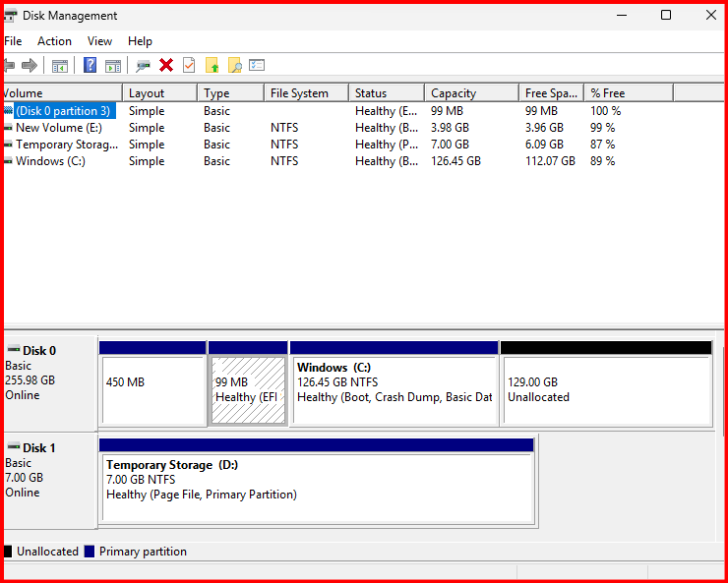The image size is (728, 583).
Task: Click the Forward arrow in the toolbar
Action: click(x=30, y=66)
